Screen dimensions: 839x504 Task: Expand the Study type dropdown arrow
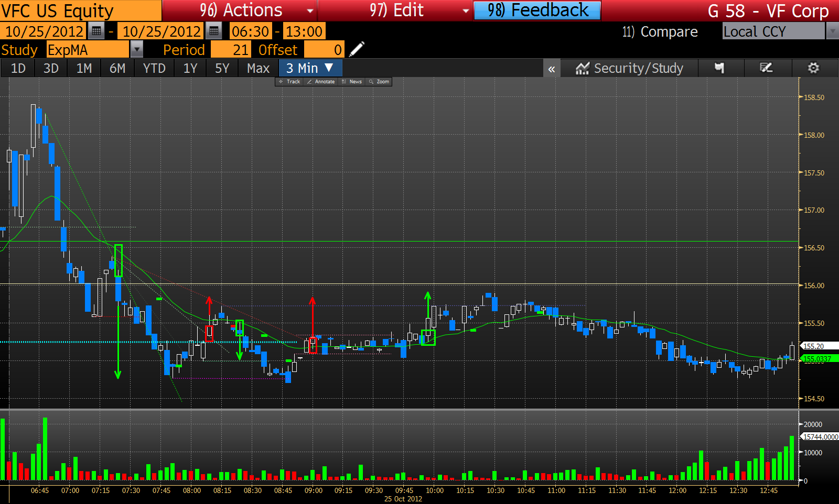(137, 50)
